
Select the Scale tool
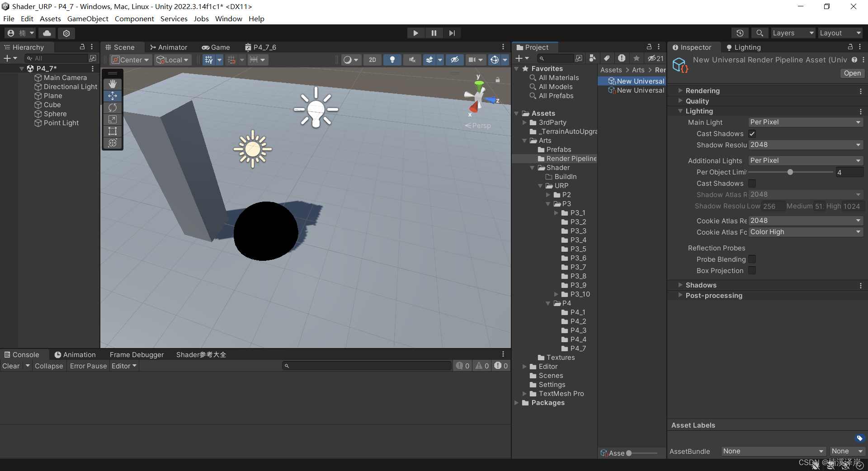coord(113,119)
